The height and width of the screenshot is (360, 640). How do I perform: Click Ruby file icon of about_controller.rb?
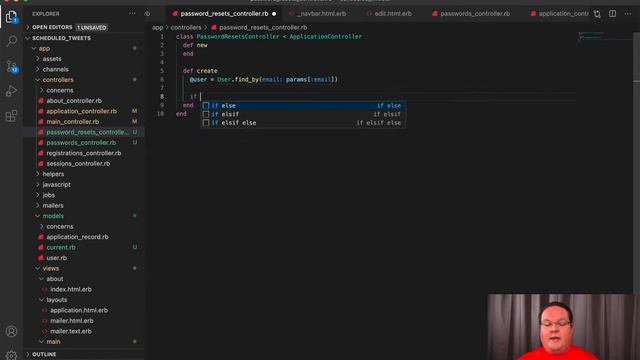[41, 101]
